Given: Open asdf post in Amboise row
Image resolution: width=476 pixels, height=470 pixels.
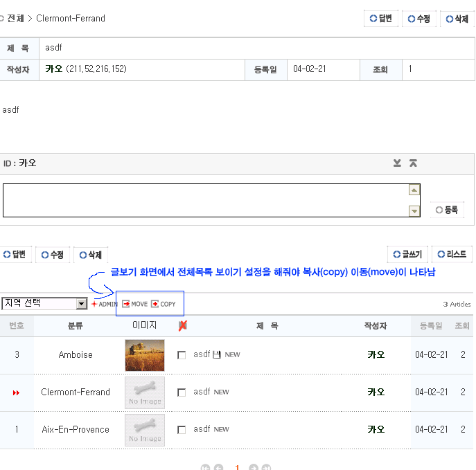Looking at the screenshot, I should (x=202, y=354).
